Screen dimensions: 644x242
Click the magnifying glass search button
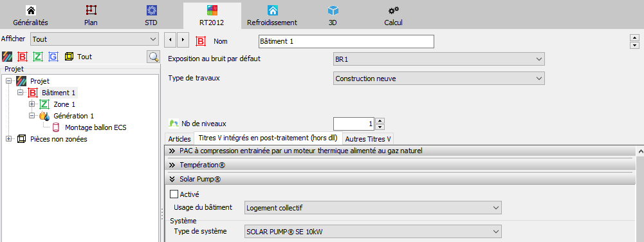[153, 57]
